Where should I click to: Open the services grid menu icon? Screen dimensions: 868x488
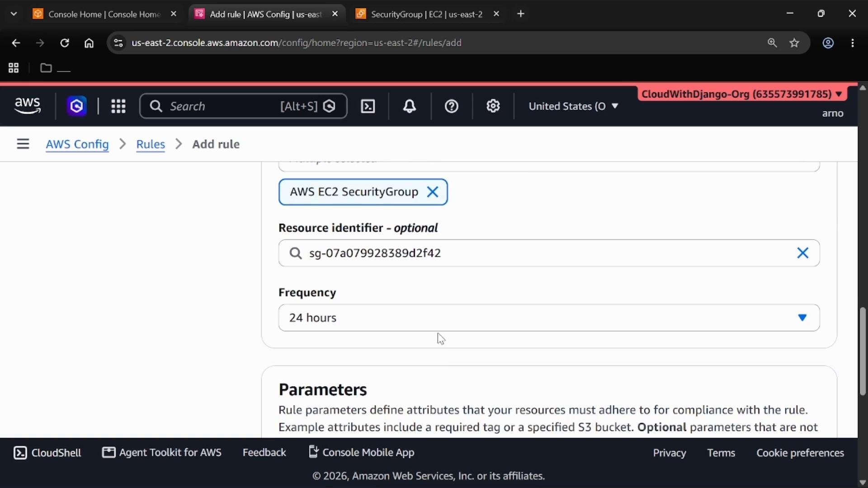point(118,106)
